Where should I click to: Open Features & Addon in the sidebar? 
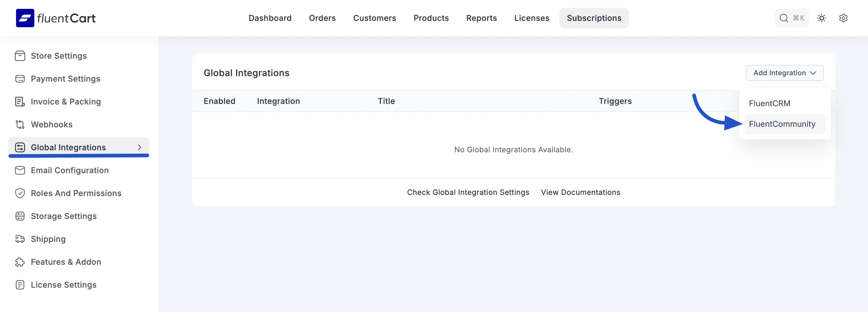(66, 262)
